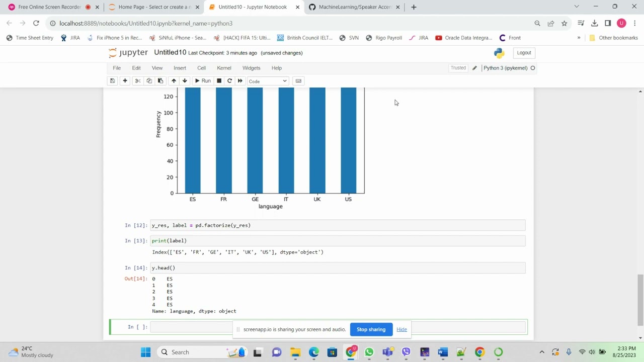Screen dimensions: 644x362
Task: Open the Kernel menu
Action: tap(224, 68)
